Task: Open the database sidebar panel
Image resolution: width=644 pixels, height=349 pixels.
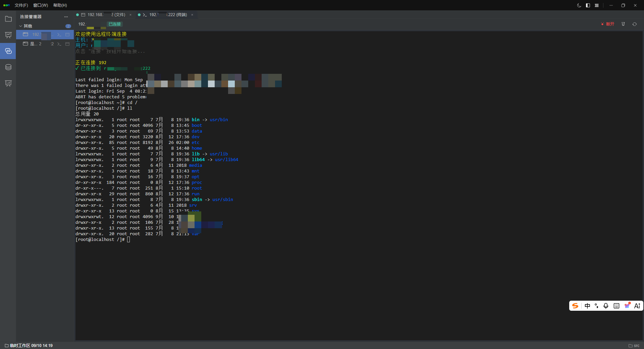Action: click(x=8, y=67)
